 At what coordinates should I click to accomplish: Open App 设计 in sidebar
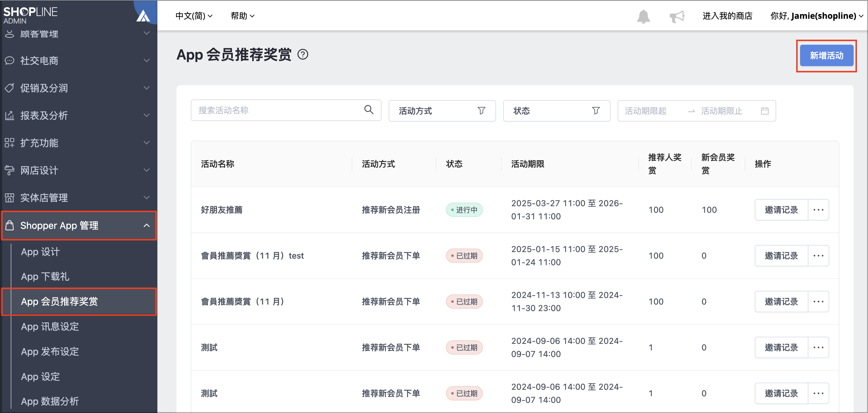[41, 251]
